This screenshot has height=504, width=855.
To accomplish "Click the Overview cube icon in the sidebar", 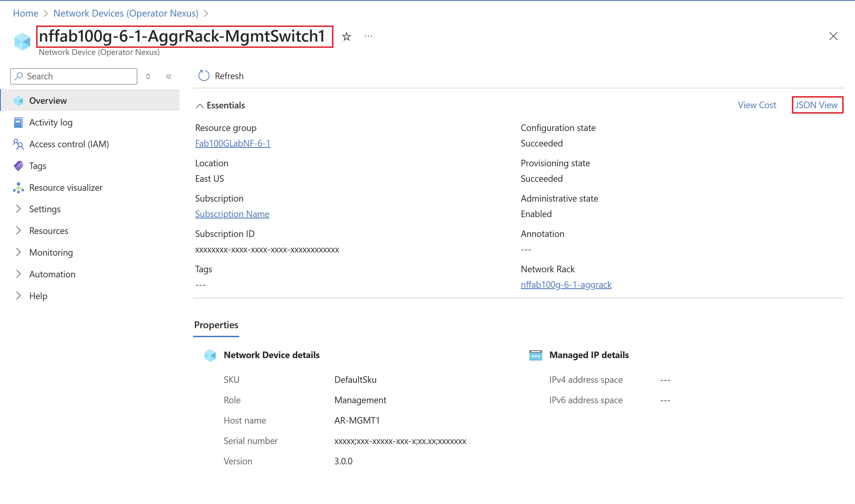I will coord(18,101).
